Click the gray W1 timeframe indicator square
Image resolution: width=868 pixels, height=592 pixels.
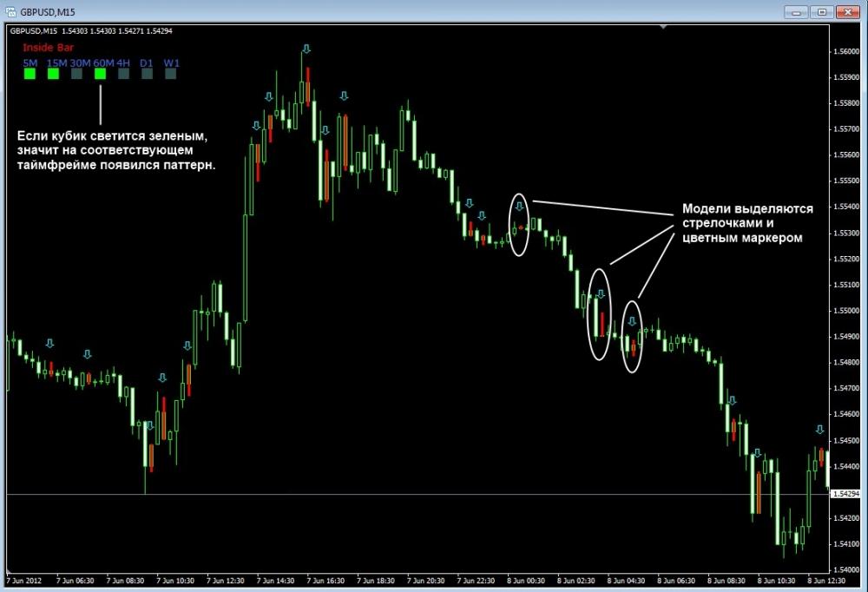point(170,73)
